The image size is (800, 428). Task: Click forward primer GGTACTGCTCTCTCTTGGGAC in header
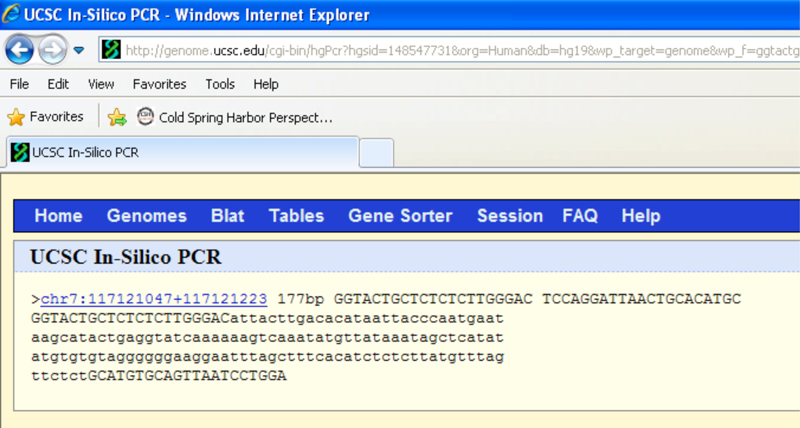tap(433, 299)
